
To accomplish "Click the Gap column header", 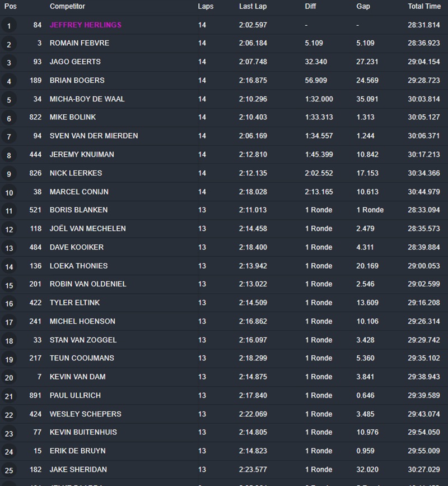I will (363, 6).
